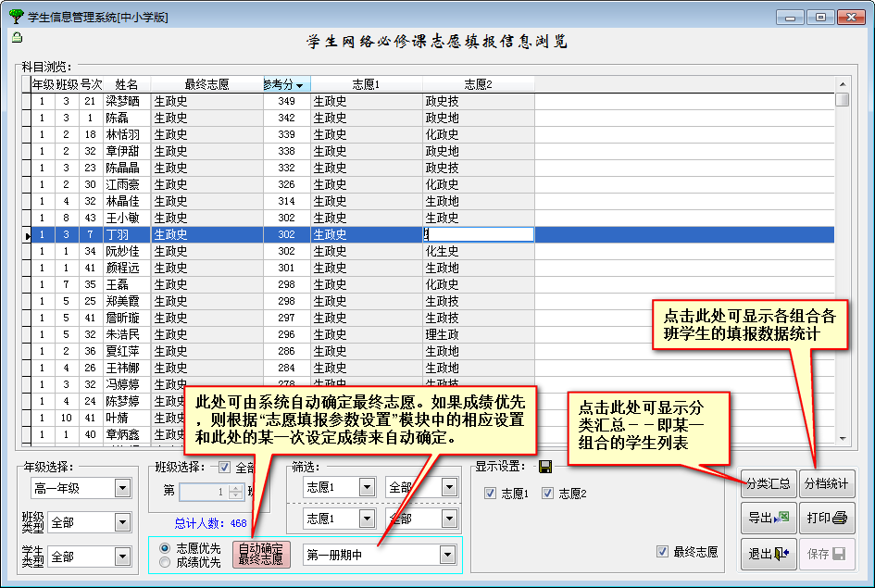
Task: Toggle the 最终志愿 checkbox
Action: pos(662,552)
